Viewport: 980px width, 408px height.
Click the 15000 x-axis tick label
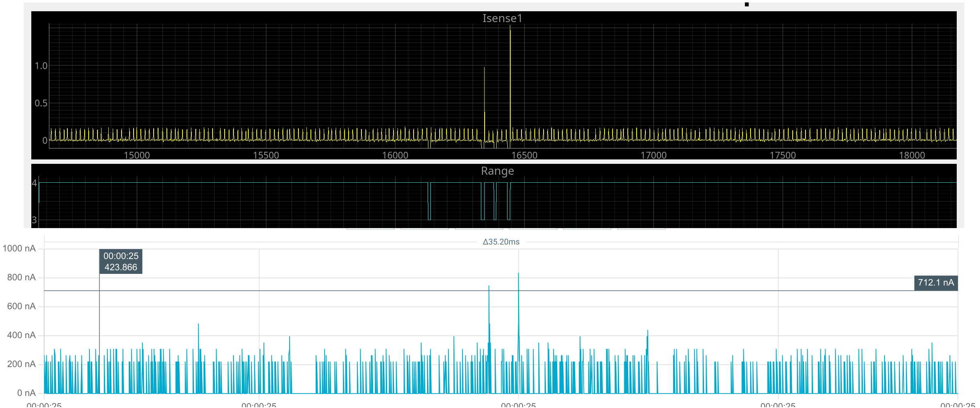(136, 155)
